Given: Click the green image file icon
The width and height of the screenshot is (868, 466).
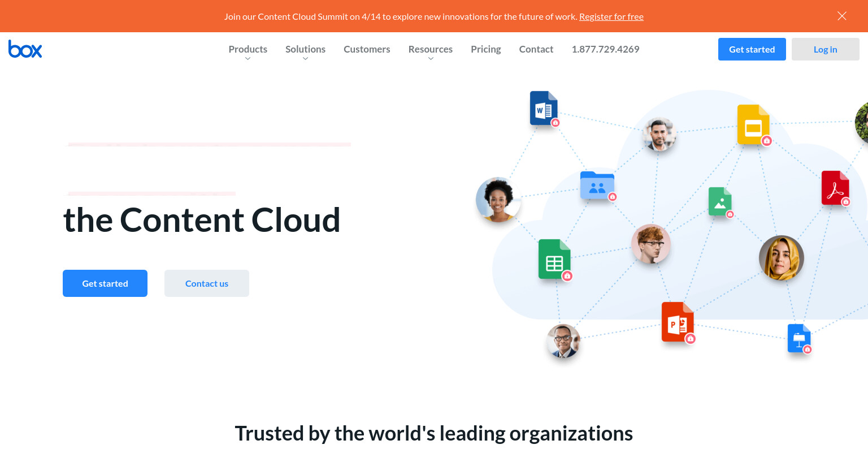Looking at the screenshot, I should pyautogui.click(x=720, y=201).
